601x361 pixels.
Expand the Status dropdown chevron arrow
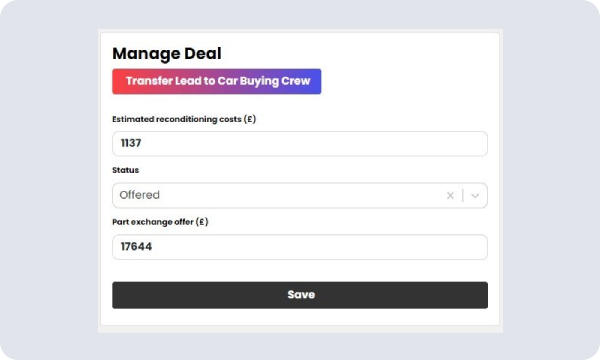click(475, 196)
